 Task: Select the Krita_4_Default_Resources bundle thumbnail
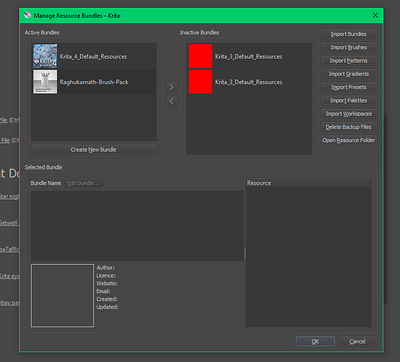click(45, 56)
